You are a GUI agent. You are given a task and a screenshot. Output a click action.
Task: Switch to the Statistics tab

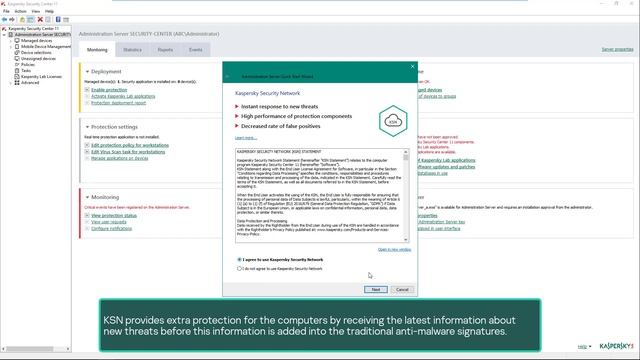click(132, 50)
